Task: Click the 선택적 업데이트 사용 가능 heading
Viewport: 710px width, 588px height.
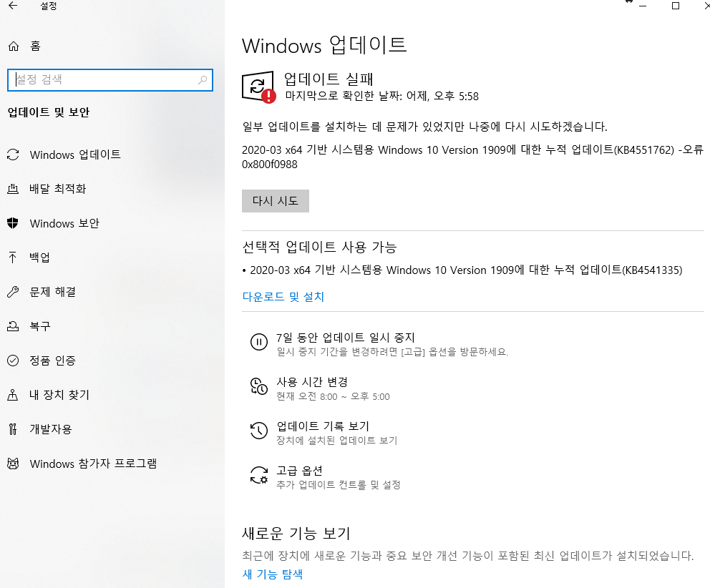Action: click(320, 248)
